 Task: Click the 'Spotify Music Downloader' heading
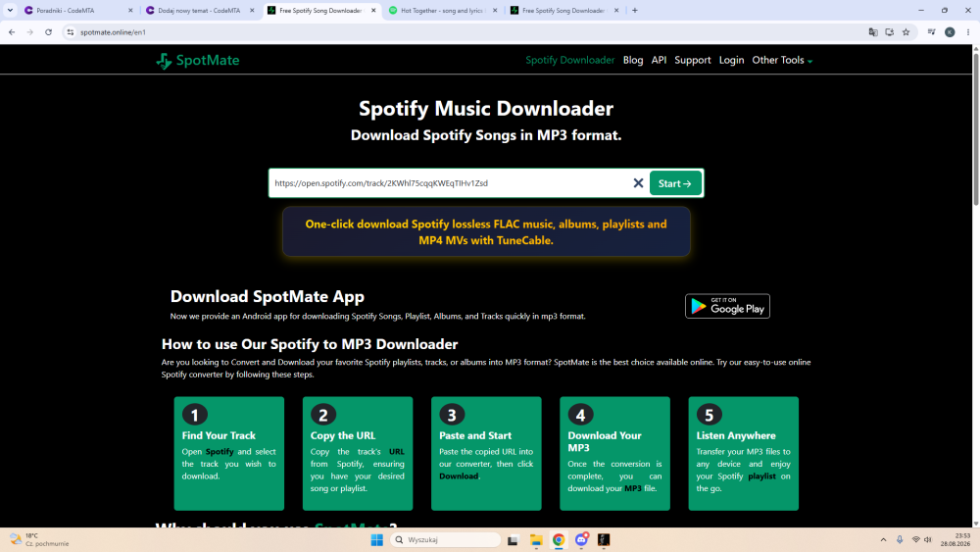pyautogui.click(x=486, y=108)
